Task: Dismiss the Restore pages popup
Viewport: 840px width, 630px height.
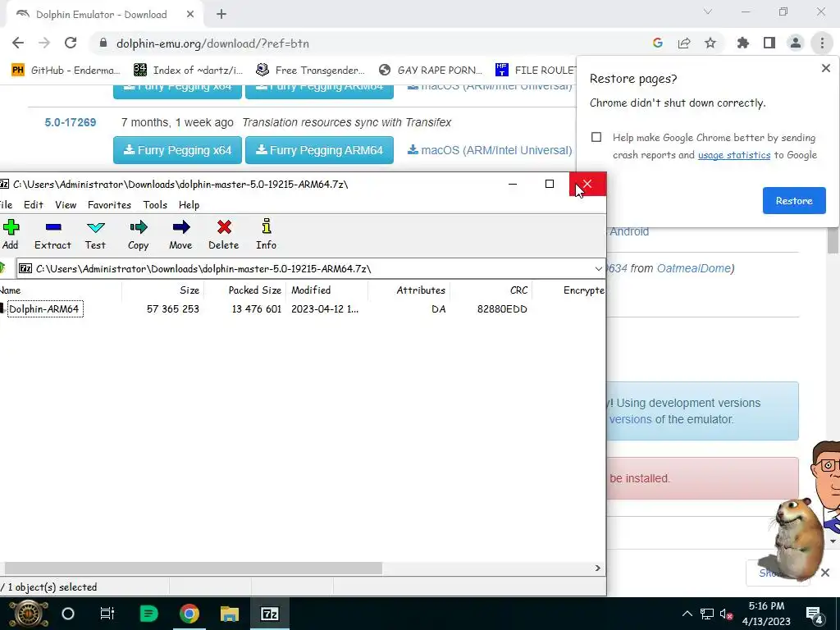Action: tap(825, 68)
